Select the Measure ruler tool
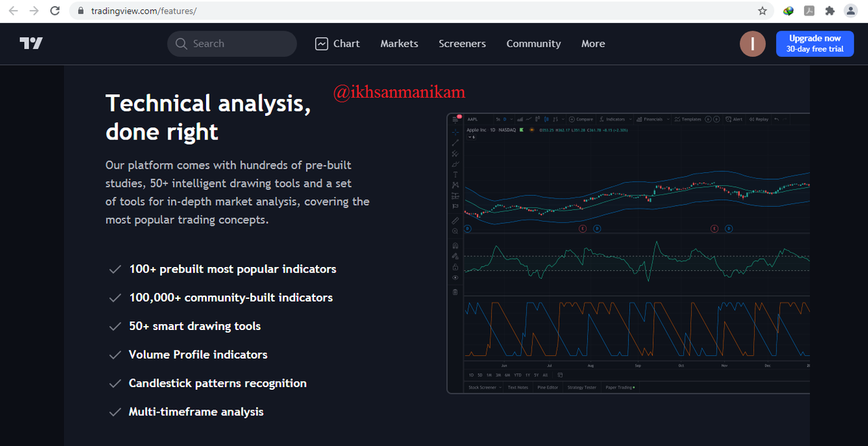The width and height of the screenshot is (868, 446). point(455,221)
